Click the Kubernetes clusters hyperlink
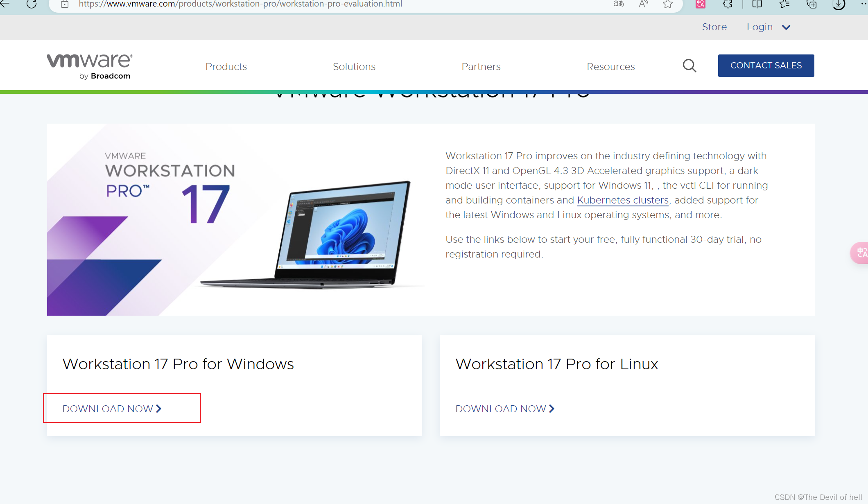The width and height of the screenshot is (868, 504). pos(623,200)
